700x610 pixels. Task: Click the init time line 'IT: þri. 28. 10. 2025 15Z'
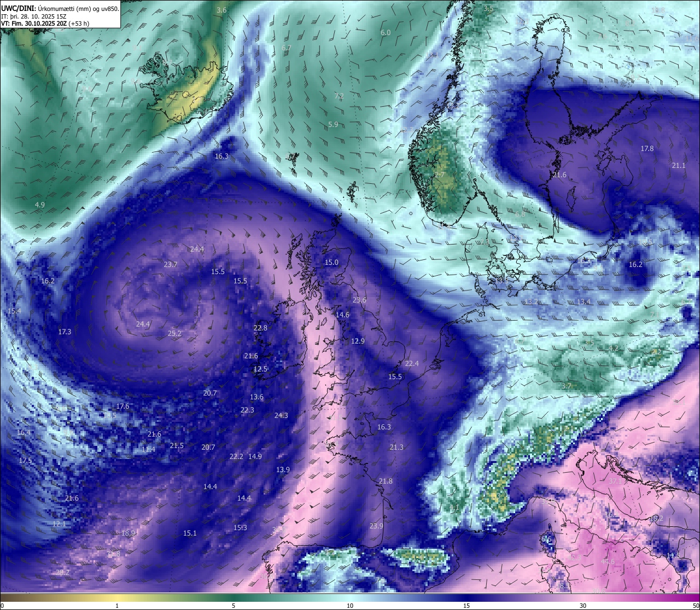(x=34, y=16)
